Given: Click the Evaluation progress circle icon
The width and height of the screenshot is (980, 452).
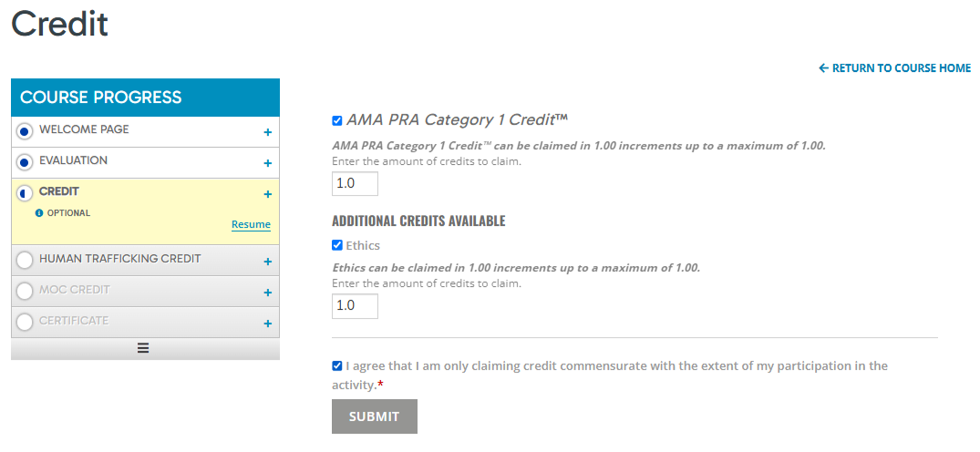Looking at the screenshot, I should point(25,162).
